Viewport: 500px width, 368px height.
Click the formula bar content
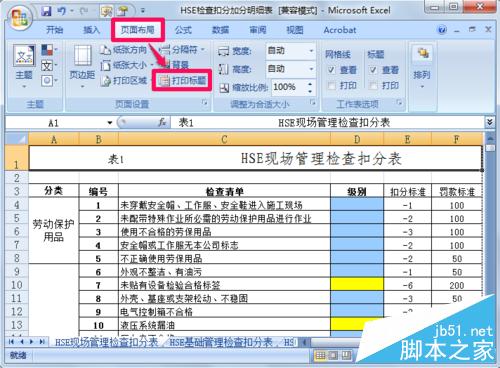(327, 123)
